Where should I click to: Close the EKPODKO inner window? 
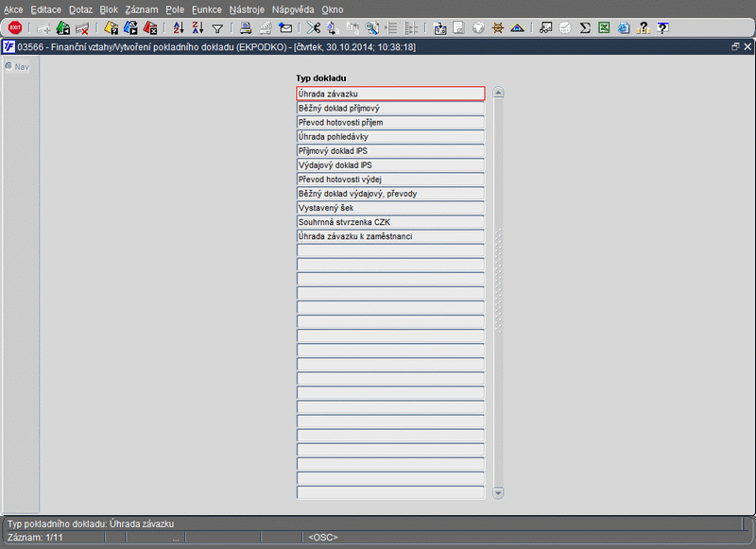pyautogui.click(x=747, y=46)
